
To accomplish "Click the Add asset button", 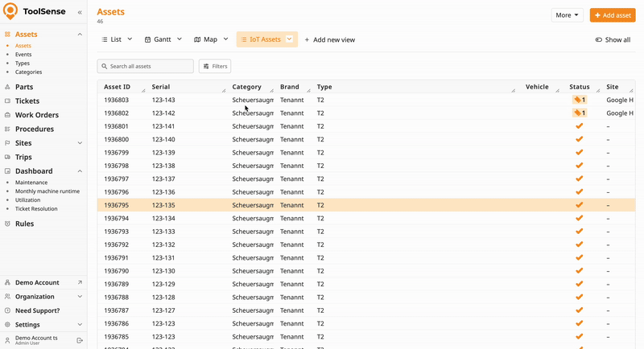I will click(x=613, y=15).
